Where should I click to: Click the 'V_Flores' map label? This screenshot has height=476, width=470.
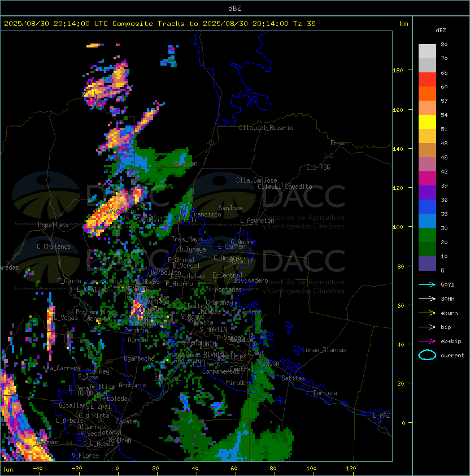(x=85, y=456)
